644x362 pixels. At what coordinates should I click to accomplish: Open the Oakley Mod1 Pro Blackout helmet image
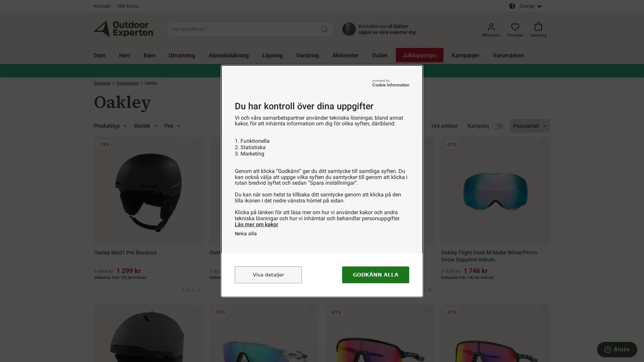[148, 191]
